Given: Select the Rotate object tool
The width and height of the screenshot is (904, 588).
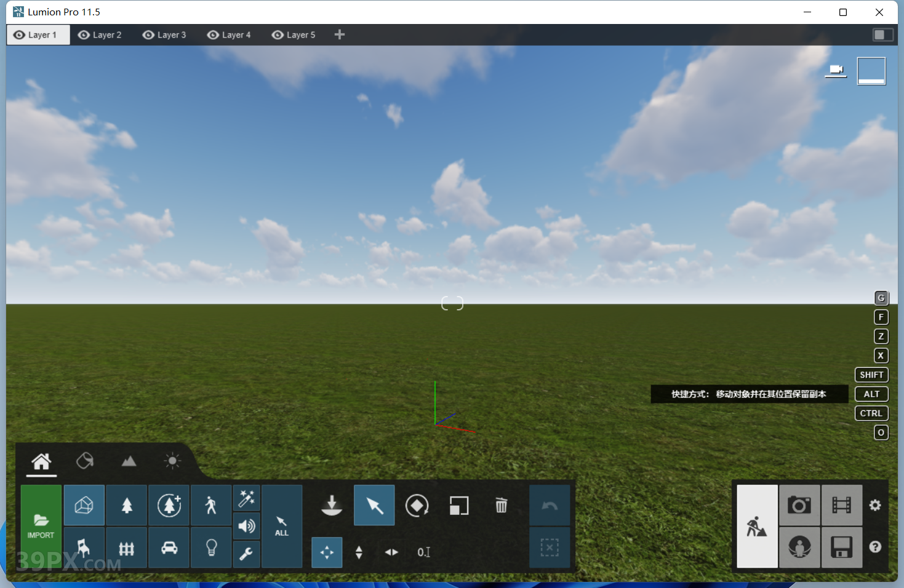Looking at the screenshot, I should (x=417, y=506).
